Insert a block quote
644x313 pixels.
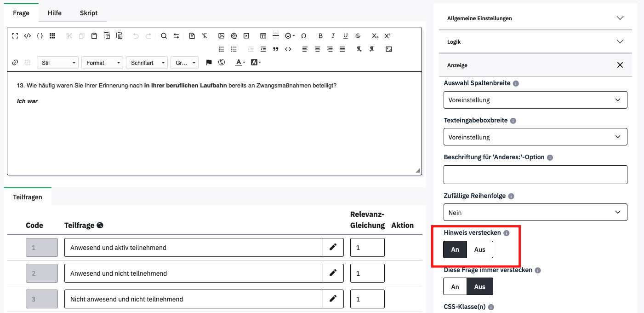tap(276, 49)
